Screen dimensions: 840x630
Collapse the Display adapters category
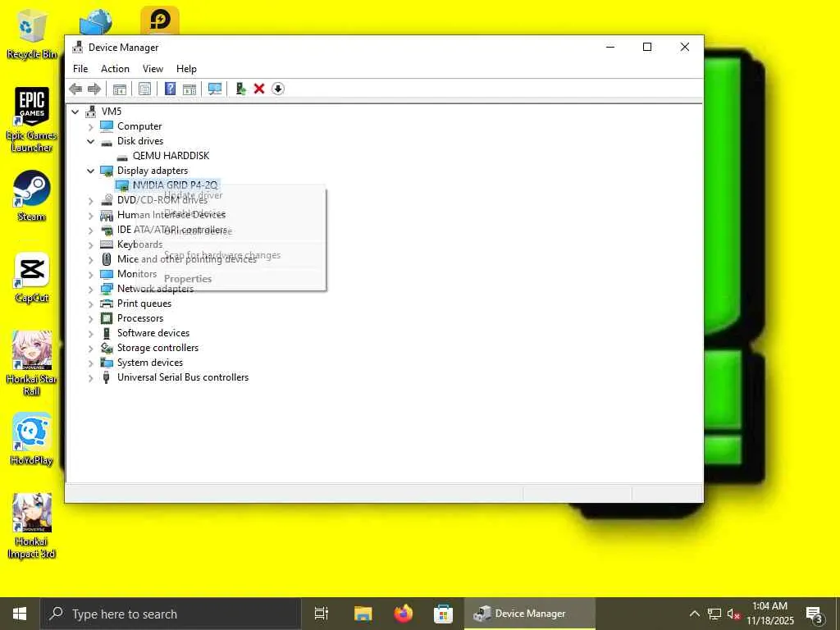pos(90,171)
